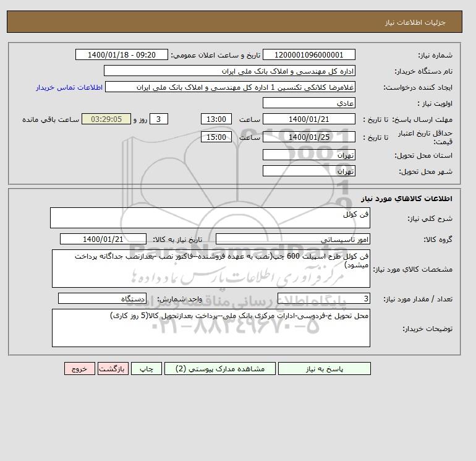Click price validity time 15:00

(x=216, y=137)
